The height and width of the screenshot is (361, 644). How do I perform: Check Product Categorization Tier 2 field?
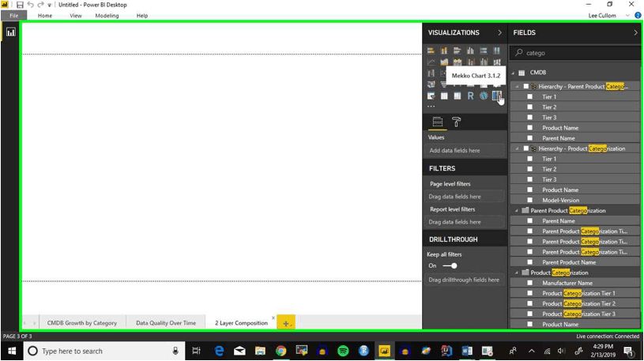[x=530, y=303]
